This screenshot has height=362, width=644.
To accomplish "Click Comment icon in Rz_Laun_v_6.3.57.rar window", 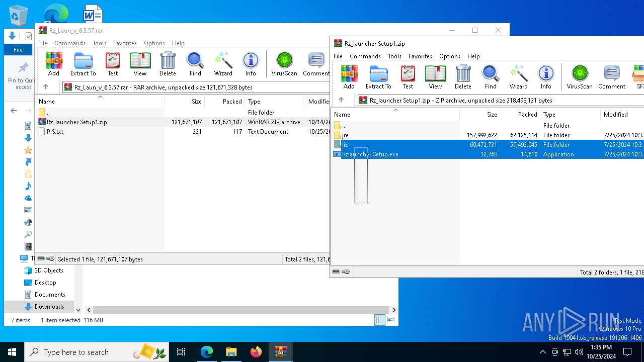I will [316, 64].
